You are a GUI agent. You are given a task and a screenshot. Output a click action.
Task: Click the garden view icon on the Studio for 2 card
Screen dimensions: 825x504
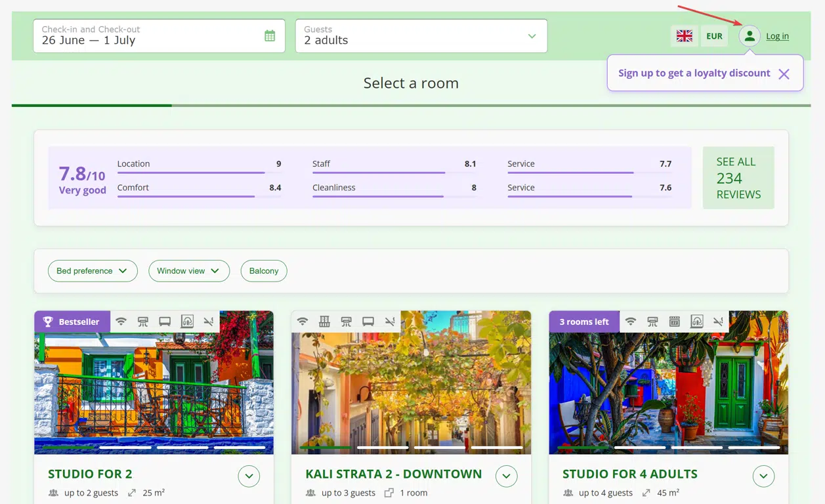coord(187,322)
